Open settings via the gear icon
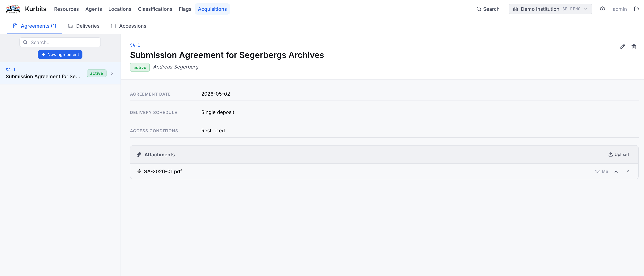The width and height of the screenshot is (644, 276). point(602,9)
